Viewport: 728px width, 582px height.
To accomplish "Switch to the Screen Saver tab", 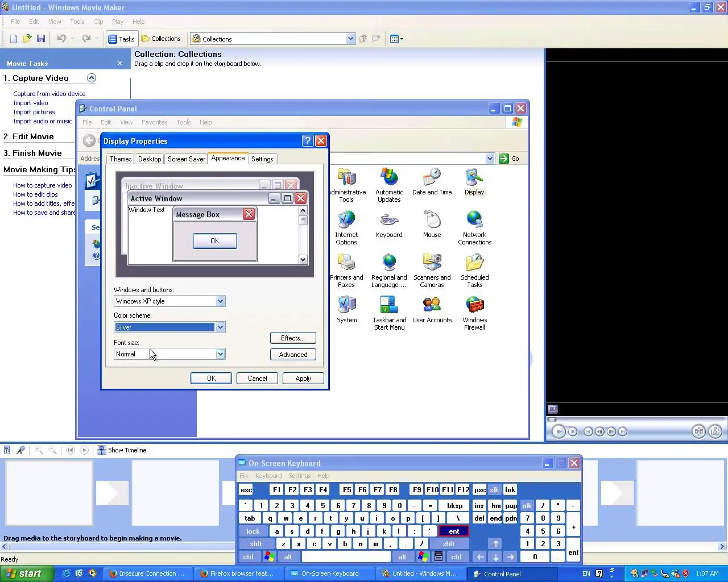I will 187,159.
